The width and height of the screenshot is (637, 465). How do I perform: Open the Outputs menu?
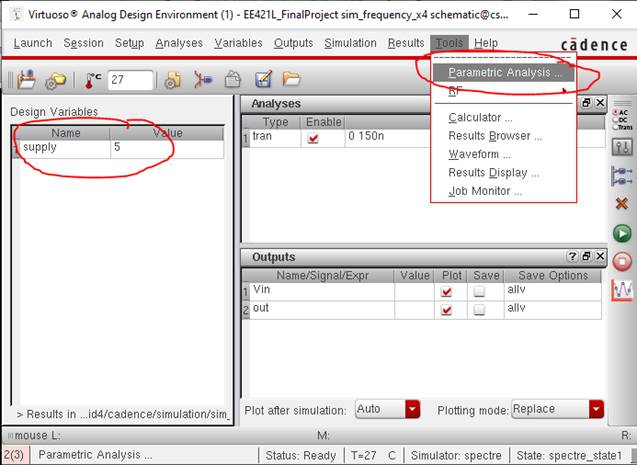[x=293, y=43]
